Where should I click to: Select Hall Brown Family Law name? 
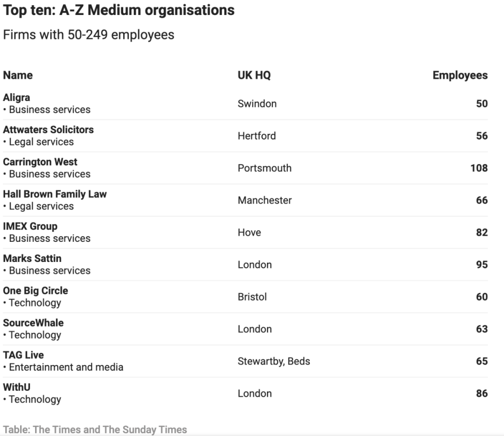click(55, 194)
